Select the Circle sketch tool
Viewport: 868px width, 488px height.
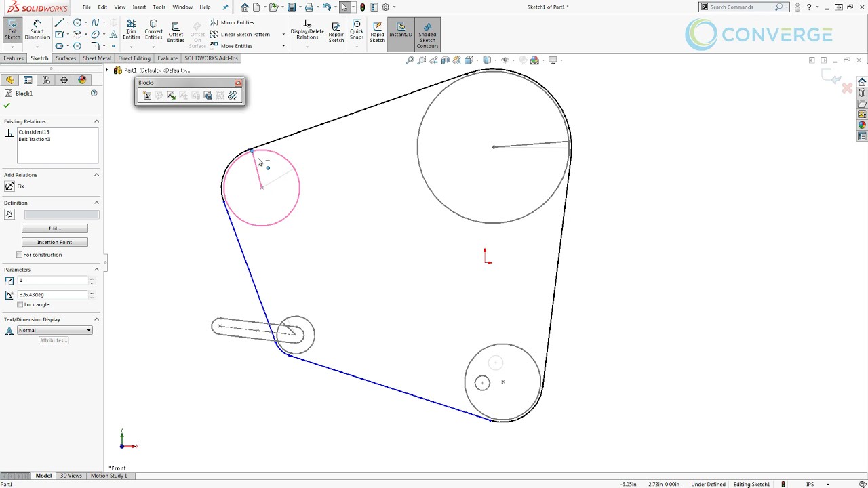tap(77, 22)
